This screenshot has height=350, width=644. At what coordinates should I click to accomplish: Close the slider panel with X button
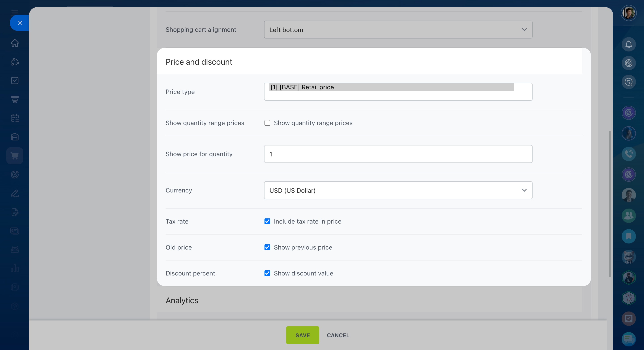coord(20,23)
